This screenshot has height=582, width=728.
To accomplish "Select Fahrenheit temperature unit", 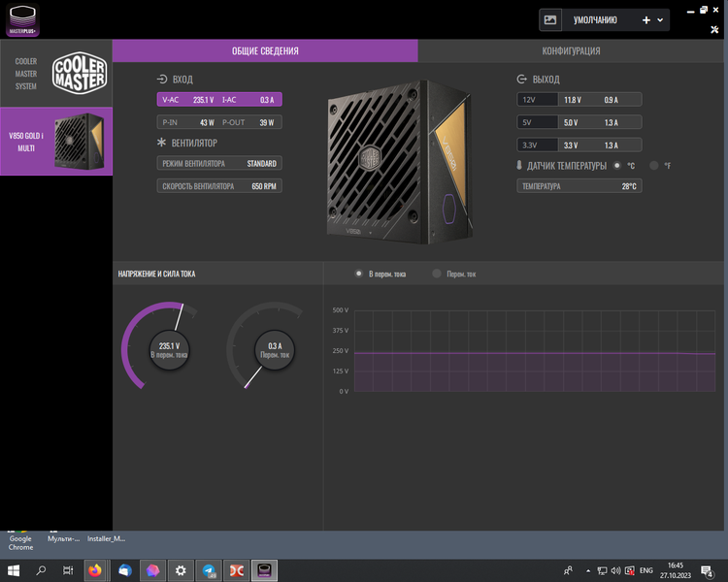I will click(653, 165).
